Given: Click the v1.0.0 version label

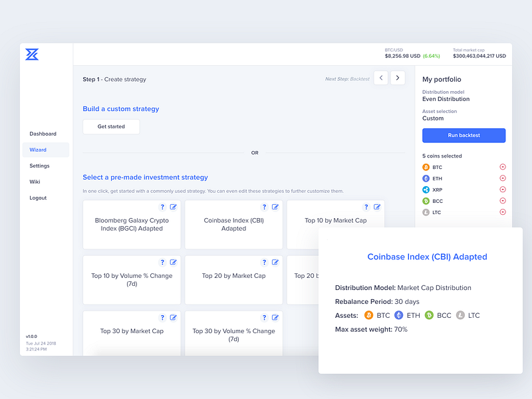Looking at the screenshot, I should point(31,336).
